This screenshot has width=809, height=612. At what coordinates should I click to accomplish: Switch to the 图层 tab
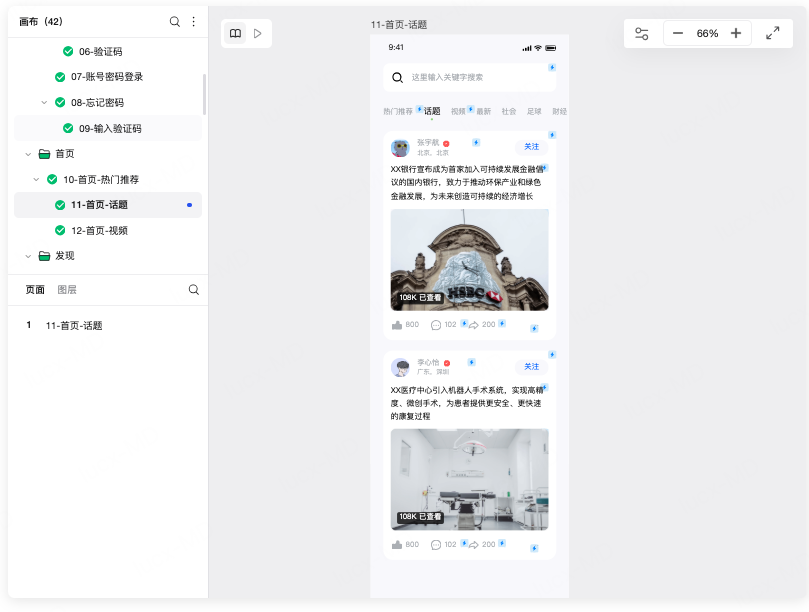(x=67, y=289)
